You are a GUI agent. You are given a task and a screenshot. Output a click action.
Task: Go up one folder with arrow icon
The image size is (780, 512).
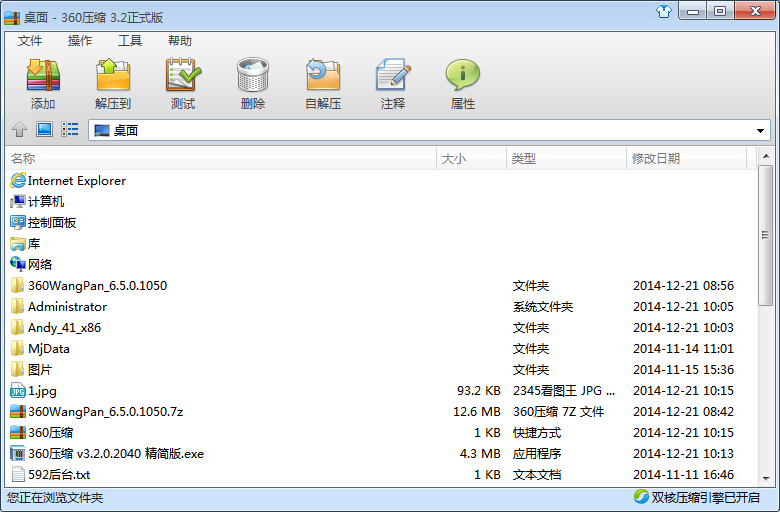pyautogui.click(x=19, y=129)
